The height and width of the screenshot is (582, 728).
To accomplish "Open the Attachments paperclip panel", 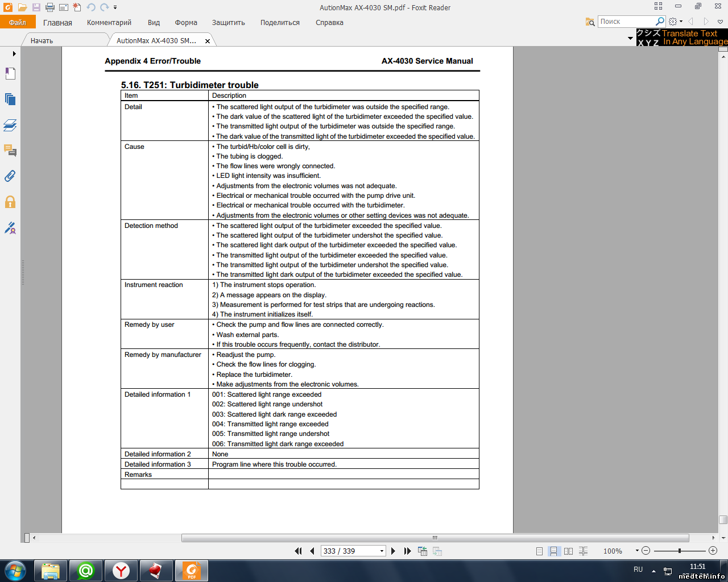I will (10, 176).
